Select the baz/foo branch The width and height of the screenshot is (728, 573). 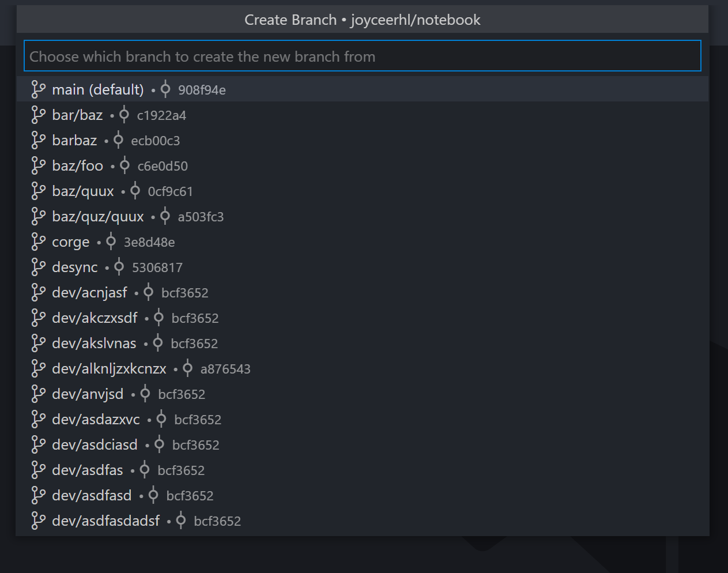click(77, 165)
